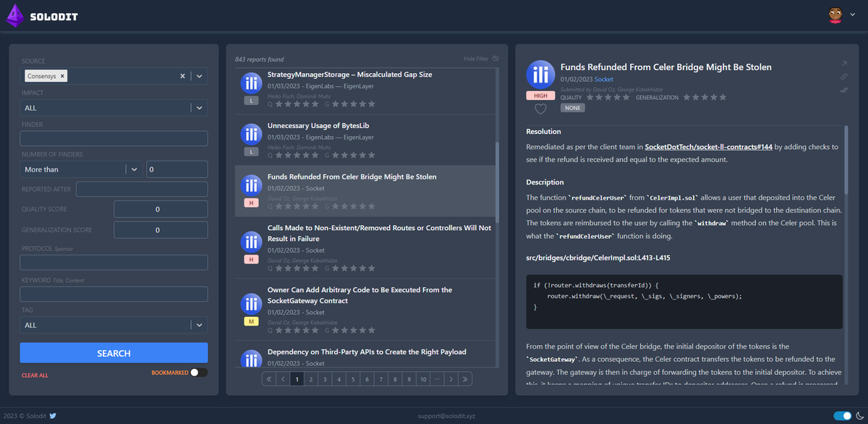Open the user avatar profile menu
Screen dimensions: 868x424
pyautogui.click(x=837, y=16)
